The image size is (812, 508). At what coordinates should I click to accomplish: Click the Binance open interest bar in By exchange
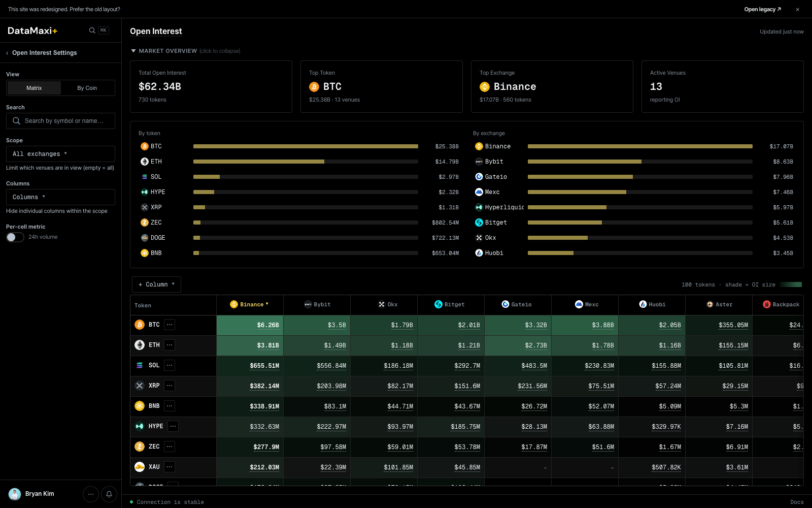(640, 146)
